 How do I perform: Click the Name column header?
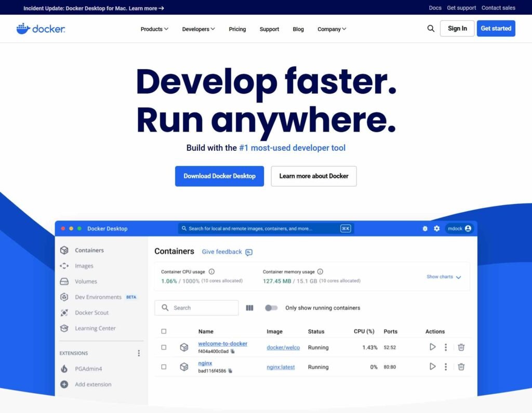click(206, 331)
